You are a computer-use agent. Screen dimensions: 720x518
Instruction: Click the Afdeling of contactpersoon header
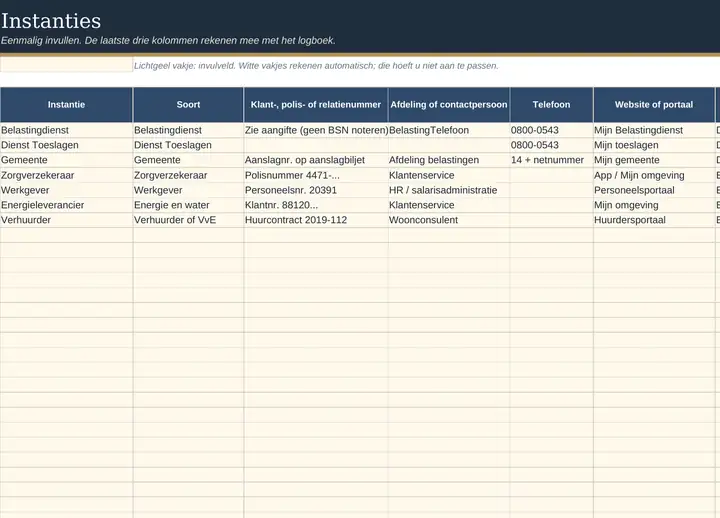click(x=449, y=105)
